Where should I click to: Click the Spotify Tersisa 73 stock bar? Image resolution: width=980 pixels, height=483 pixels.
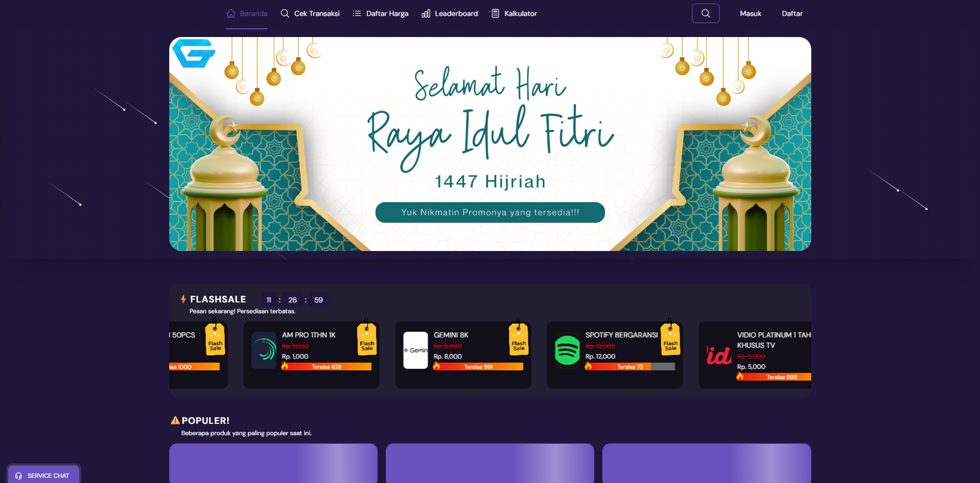click(x=630, y=367)
